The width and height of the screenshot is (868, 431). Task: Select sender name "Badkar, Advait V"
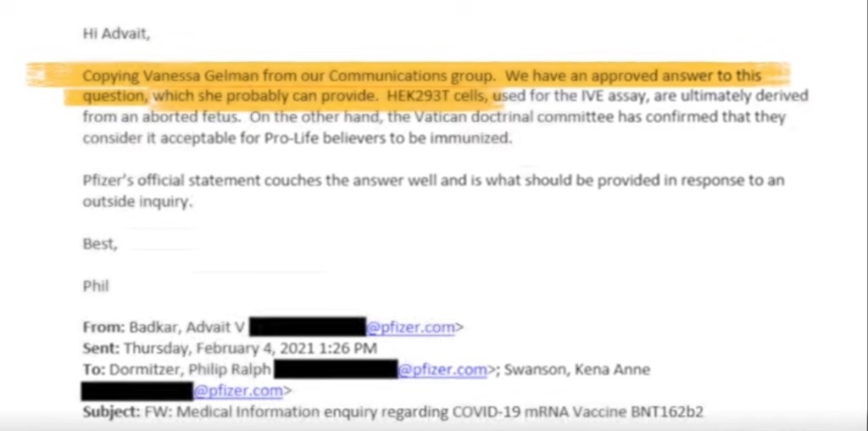point(183,327)
